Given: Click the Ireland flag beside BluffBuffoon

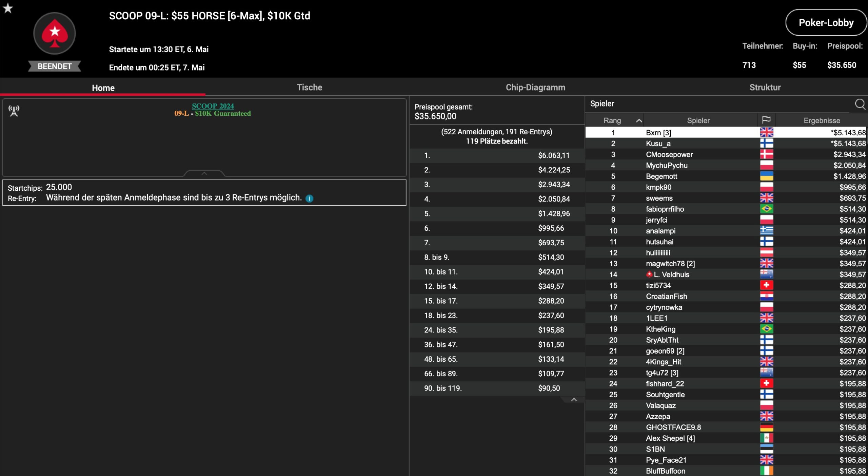Looking at the screenshot, I should pos(766,471).
